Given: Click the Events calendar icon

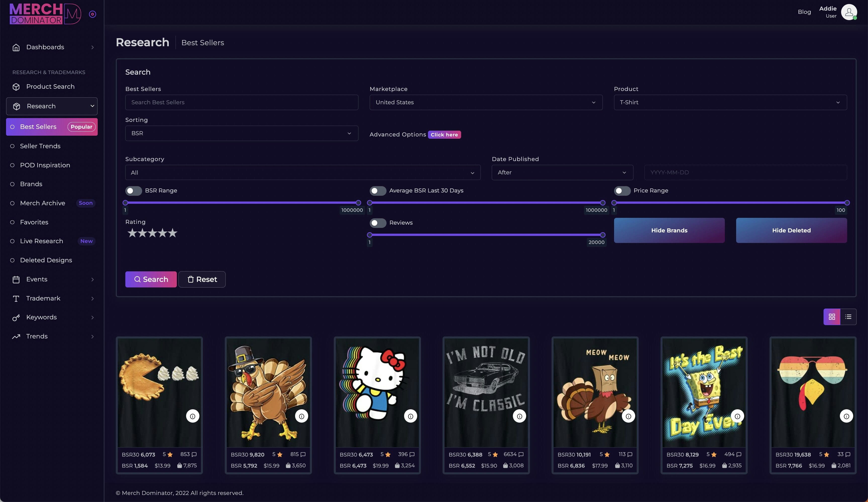Looking at the screenshot, I should tap(16, 279).
